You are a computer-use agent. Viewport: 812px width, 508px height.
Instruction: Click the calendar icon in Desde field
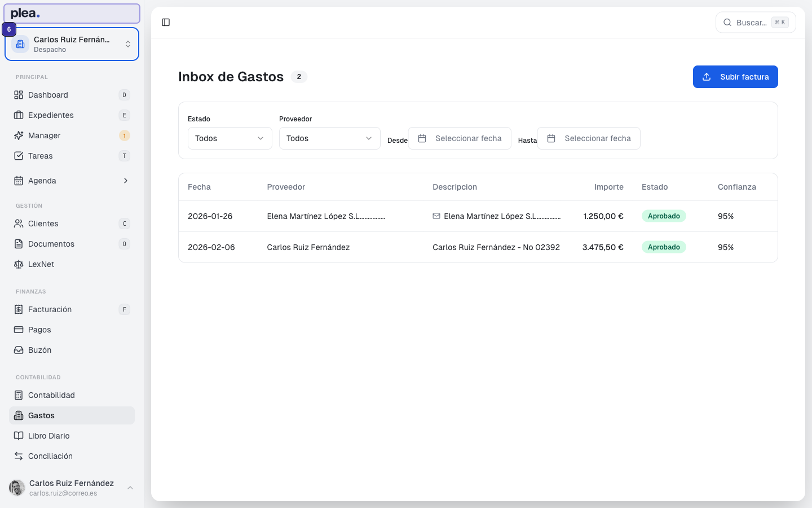pos(422,138)
